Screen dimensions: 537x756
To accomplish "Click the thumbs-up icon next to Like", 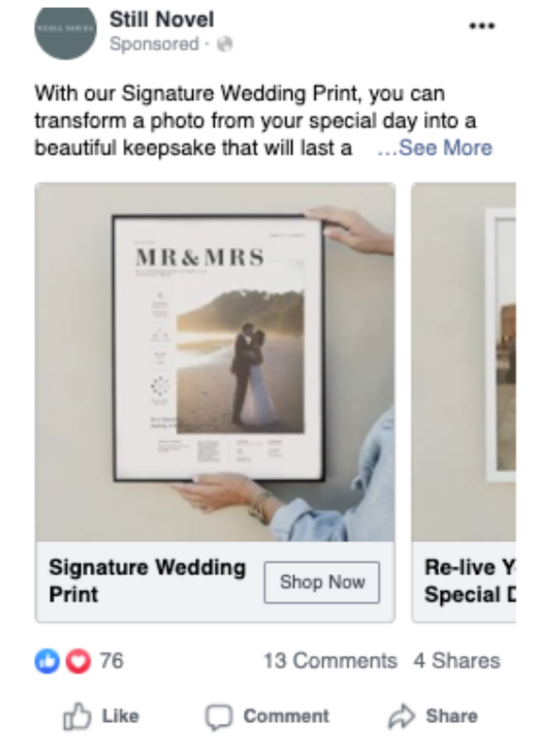I will point(76,716).
